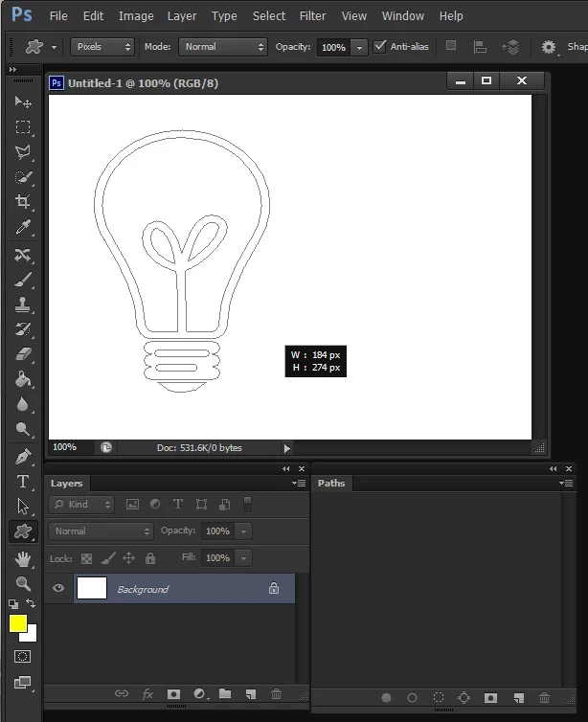
Task: Select the Move tool
Action: pyautogui.click(x=23, y=102)
